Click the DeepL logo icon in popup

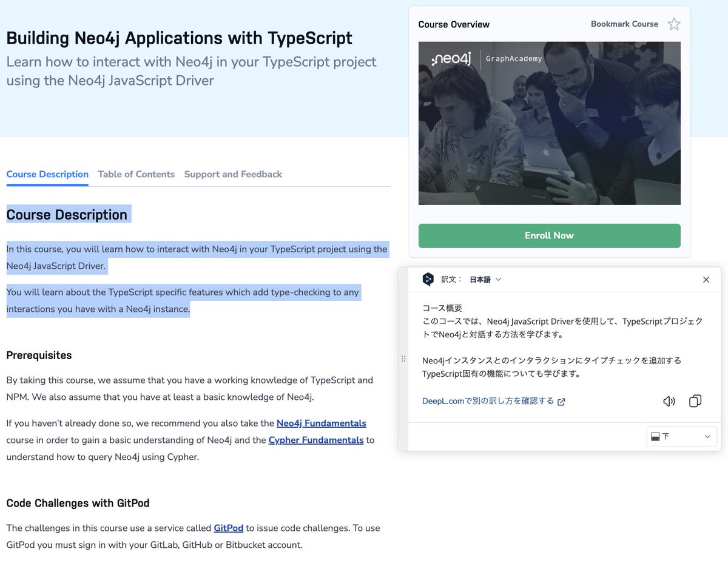(428, 279)
